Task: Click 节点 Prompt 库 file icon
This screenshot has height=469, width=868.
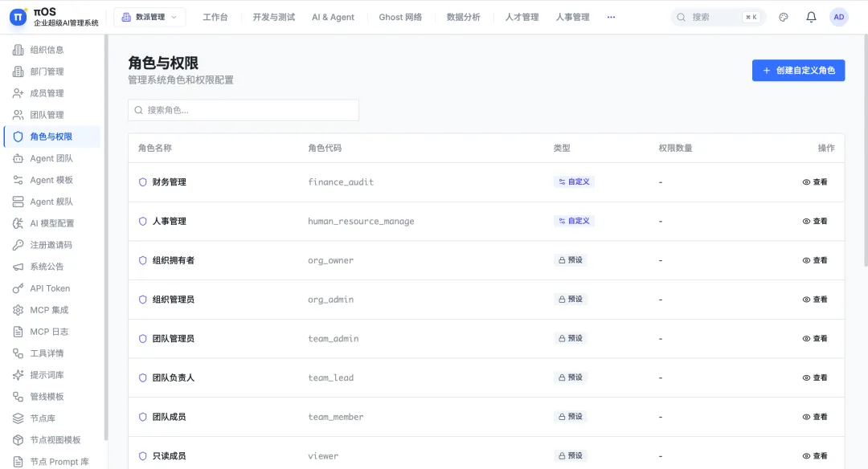Action: [x=18, y=462]
